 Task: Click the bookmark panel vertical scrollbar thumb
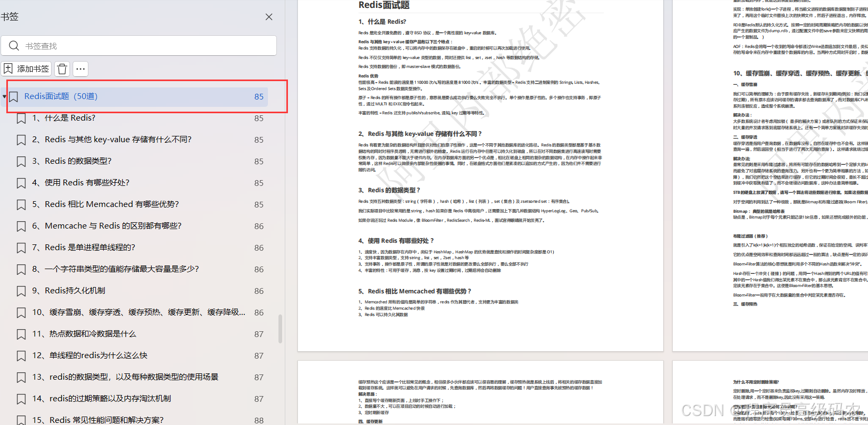(x=280, y=329)
